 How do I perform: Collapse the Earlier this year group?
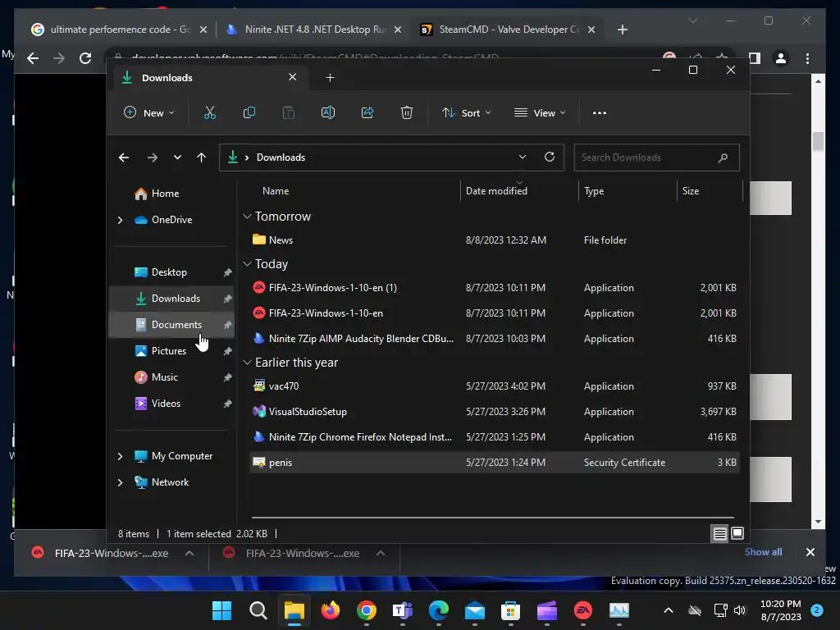247,363
